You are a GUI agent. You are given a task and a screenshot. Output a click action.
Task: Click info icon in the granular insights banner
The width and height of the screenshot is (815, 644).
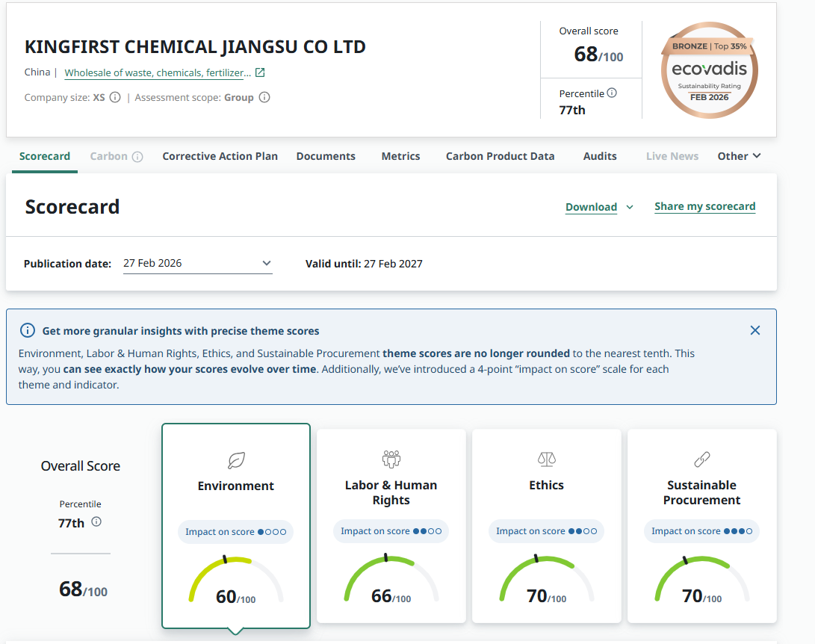(x=28, y=330)
